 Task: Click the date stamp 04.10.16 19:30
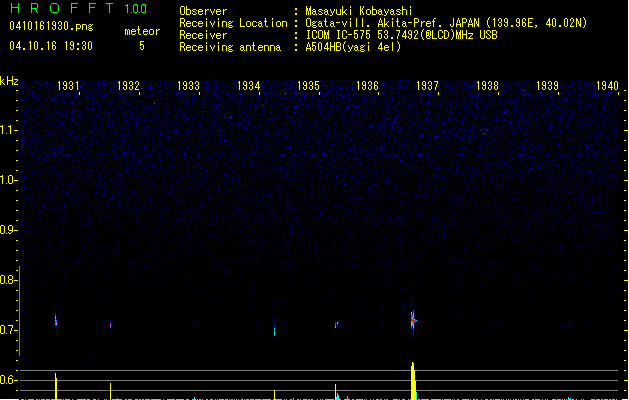[x=51, y=46]
